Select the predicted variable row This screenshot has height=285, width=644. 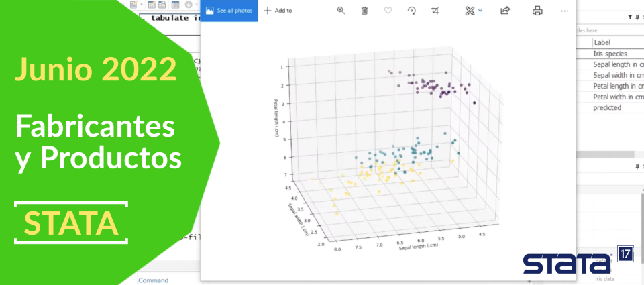coord(610,107)
